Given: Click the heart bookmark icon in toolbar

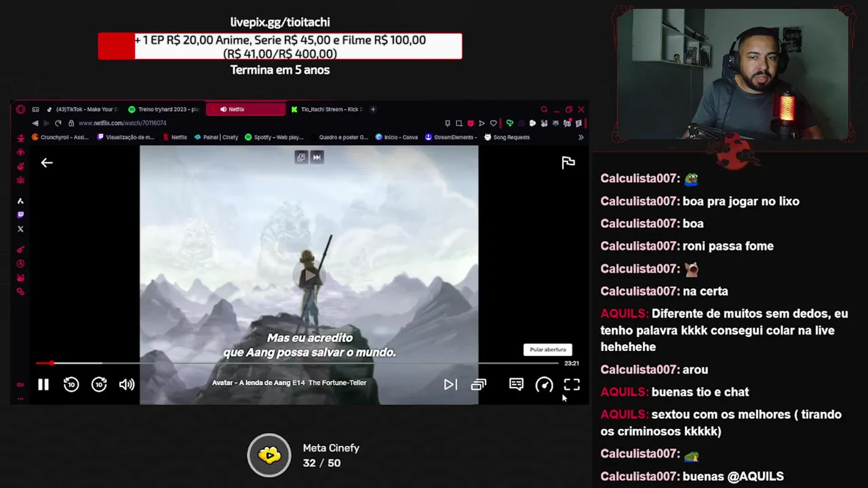Looking at the screenshot, I should tap(494, 123).
